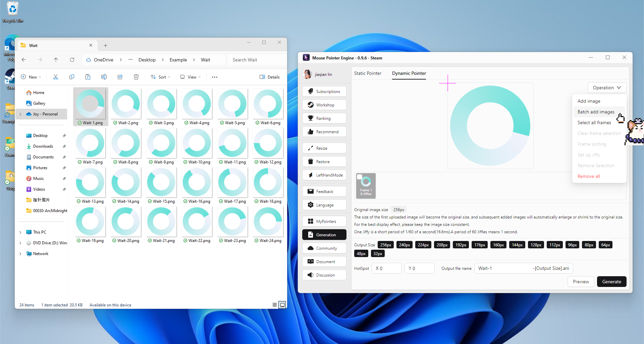
Task: Click the Preview button
Action: pos(581,282)
